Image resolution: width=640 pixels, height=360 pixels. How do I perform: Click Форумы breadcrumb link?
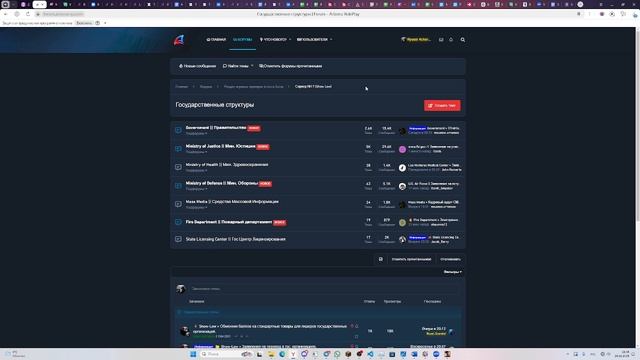coord(206,87)
